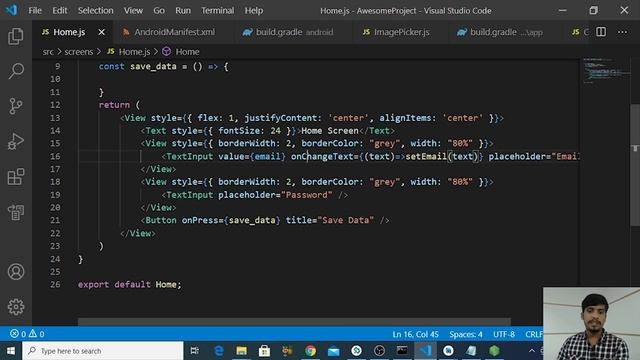Open the sixth activity bar view icon
The width and height of the screenshot is (640, 360).
[x=16, y=212]
